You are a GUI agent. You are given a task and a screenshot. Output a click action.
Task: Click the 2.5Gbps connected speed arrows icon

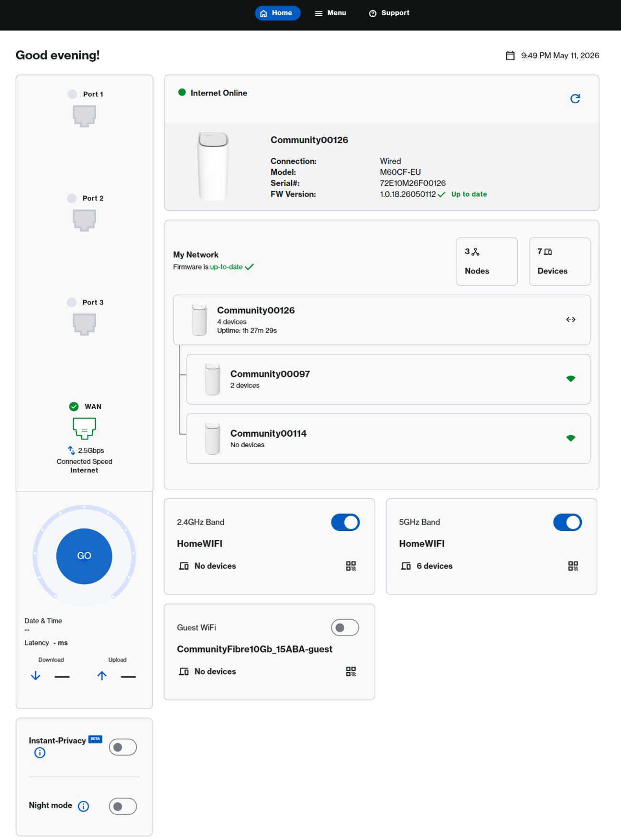71,450
